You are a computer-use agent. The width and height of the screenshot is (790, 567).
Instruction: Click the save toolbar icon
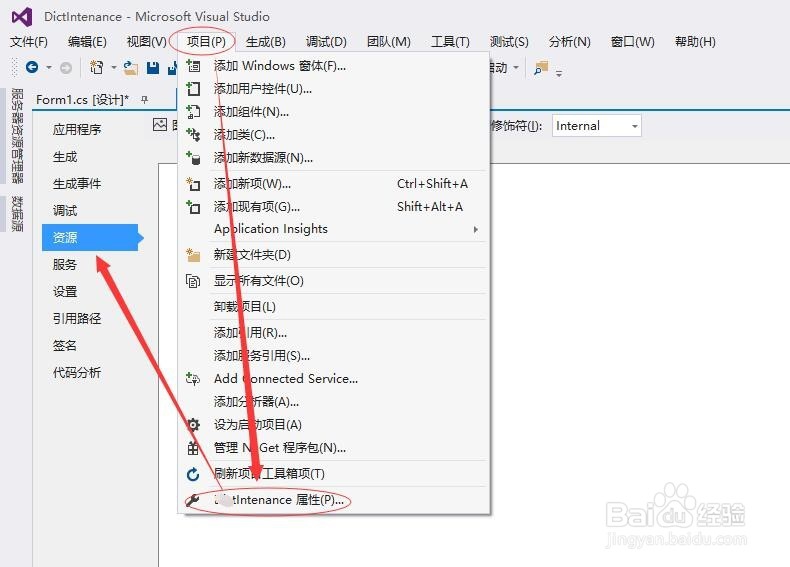click(x=153, y=68)
